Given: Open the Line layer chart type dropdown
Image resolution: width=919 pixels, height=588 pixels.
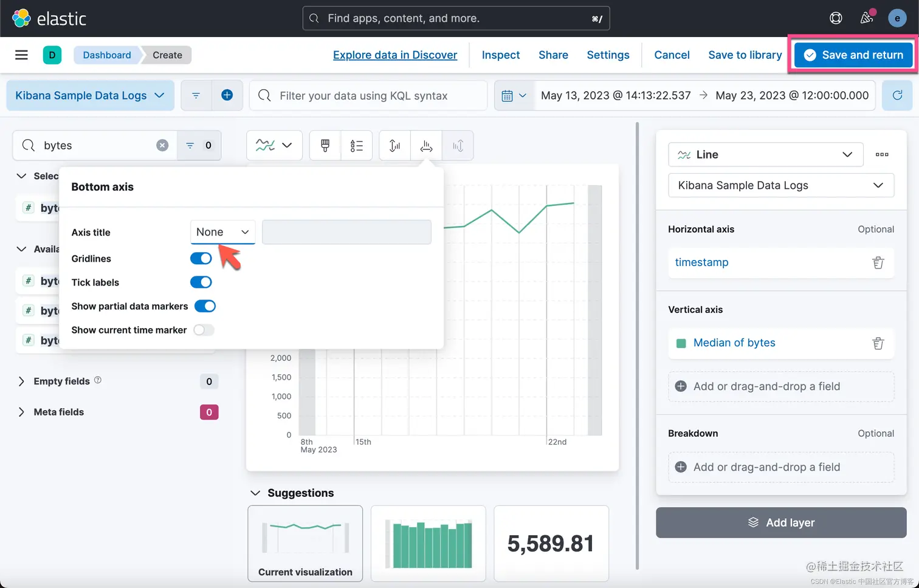Looking at the screenshot, I should tap(765, 154).
